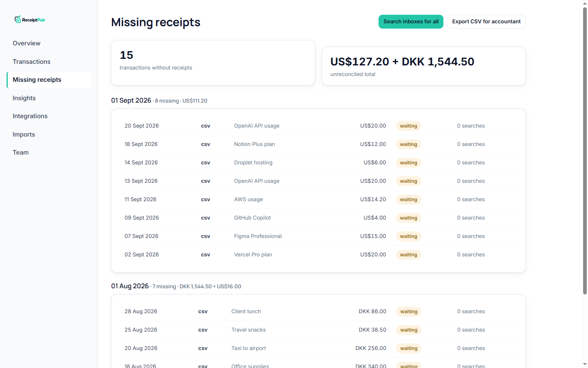Select Missing receipts in sidebar
588x368 pixels.
tap(49, 80)
